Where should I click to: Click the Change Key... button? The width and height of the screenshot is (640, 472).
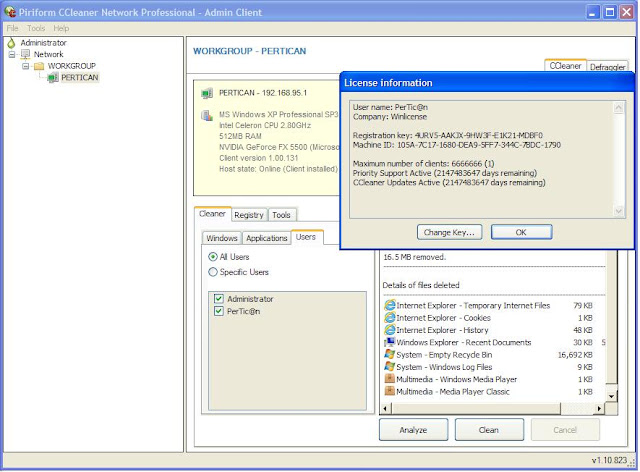coord(449,232)
